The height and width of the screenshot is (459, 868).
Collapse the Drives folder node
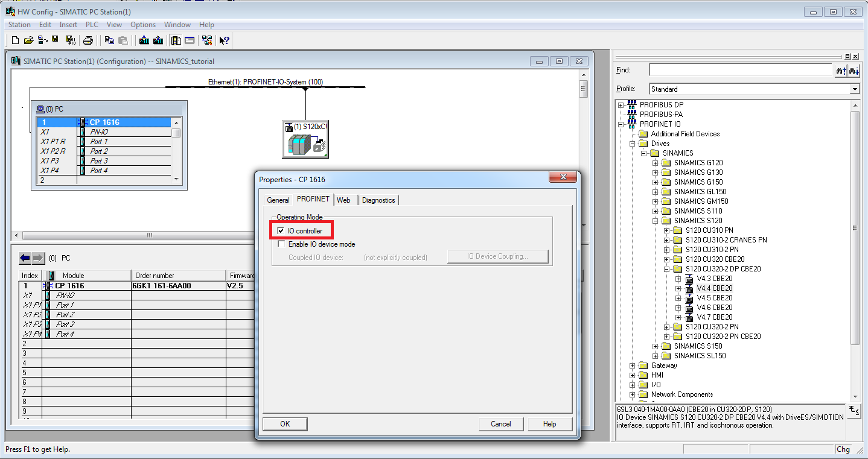tap(632, 144)
